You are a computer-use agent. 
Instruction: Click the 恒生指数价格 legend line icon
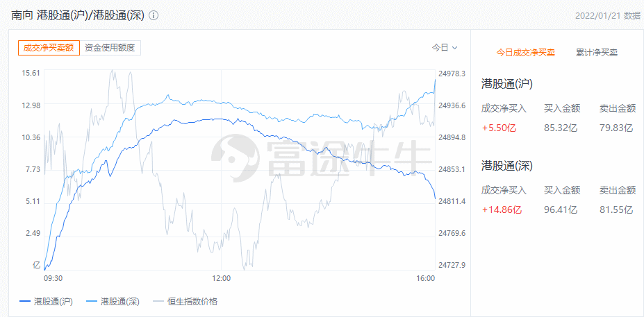(x=158, y=302)
